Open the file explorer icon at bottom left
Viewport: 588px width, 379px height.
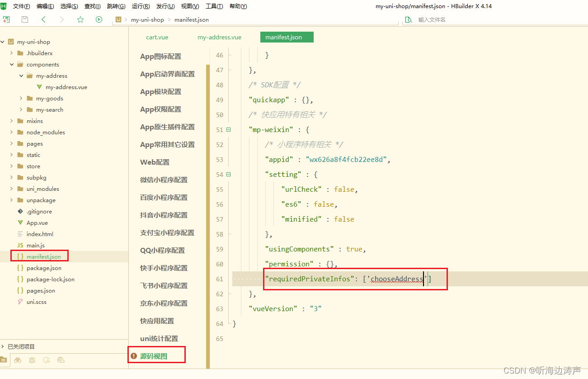(x=4, y=360)
